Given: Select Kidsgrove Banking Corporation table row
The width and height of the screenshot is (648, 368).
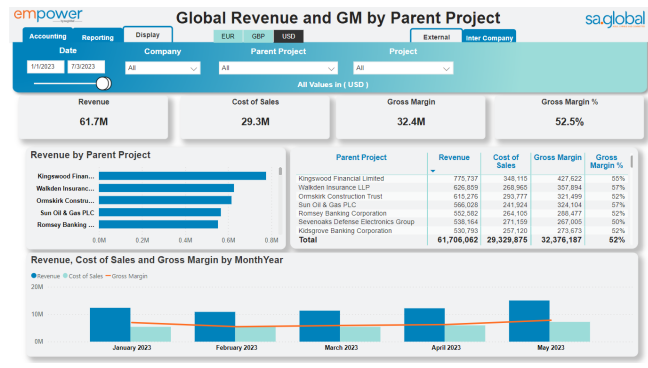Looking at the screenshot, I should click(462, 230).
